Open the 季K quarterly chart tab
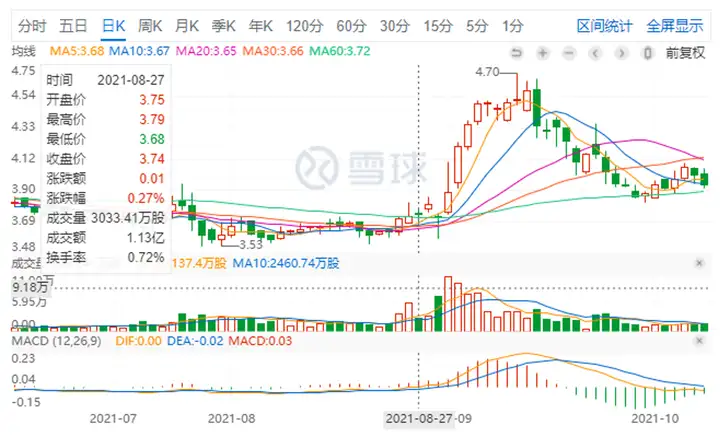The width and height of the screenshot is (720, 435). click(224, 26)
